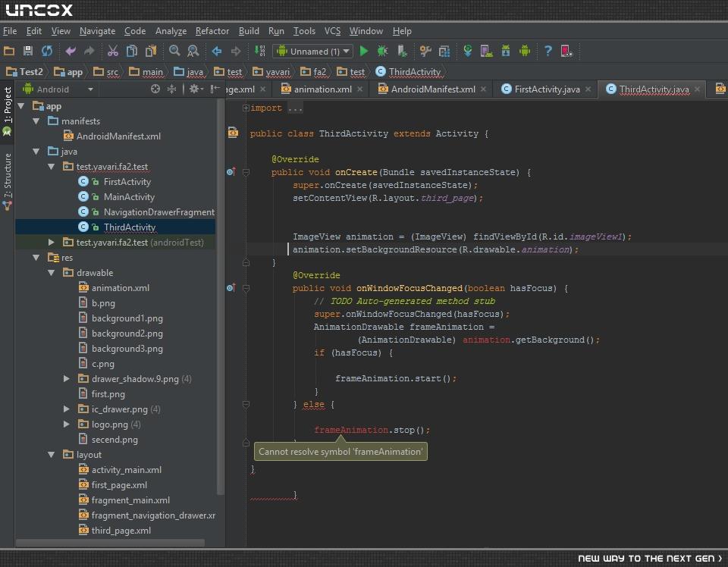Open the AVD Manager device icon
The image size is (728, 567).
pyautogui.click(x=487, y=51)
